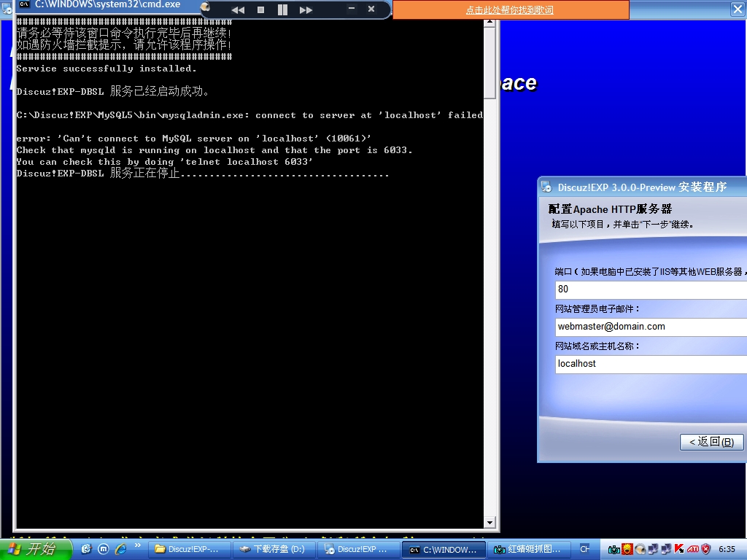747x560 pixels.
Task: Switch to Discuz!EXP installer taskbar button
Action: point(359,549)
